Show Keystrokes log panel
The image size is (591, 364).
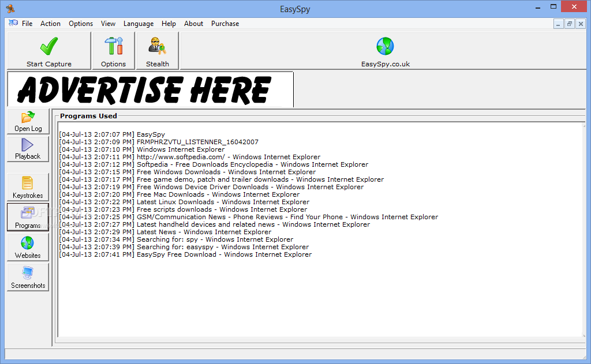click(x=28, y=187)
